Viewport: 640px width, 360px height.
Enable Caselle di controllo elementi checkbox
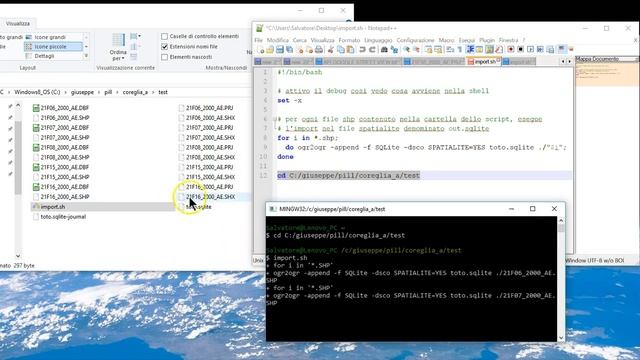tap(164, 37)
